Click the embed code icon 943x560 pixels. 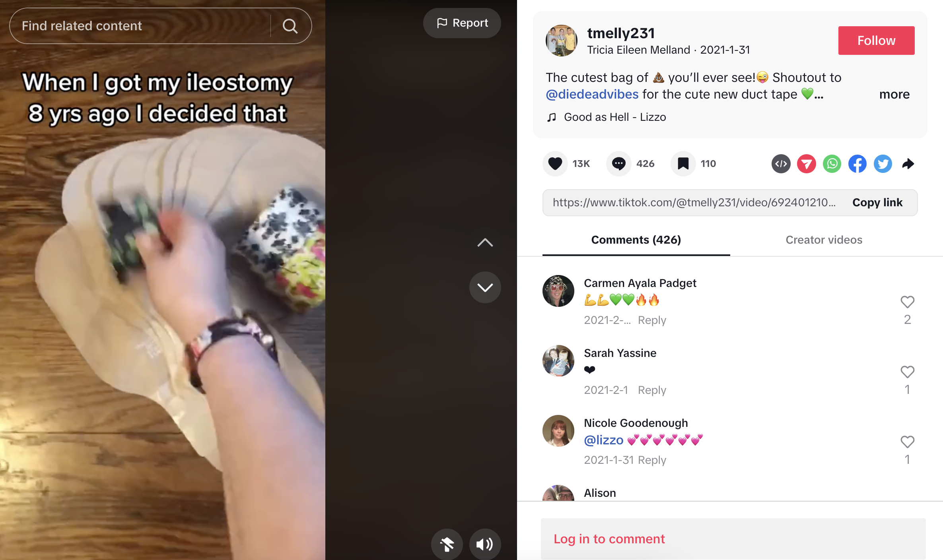click(781, 164)
